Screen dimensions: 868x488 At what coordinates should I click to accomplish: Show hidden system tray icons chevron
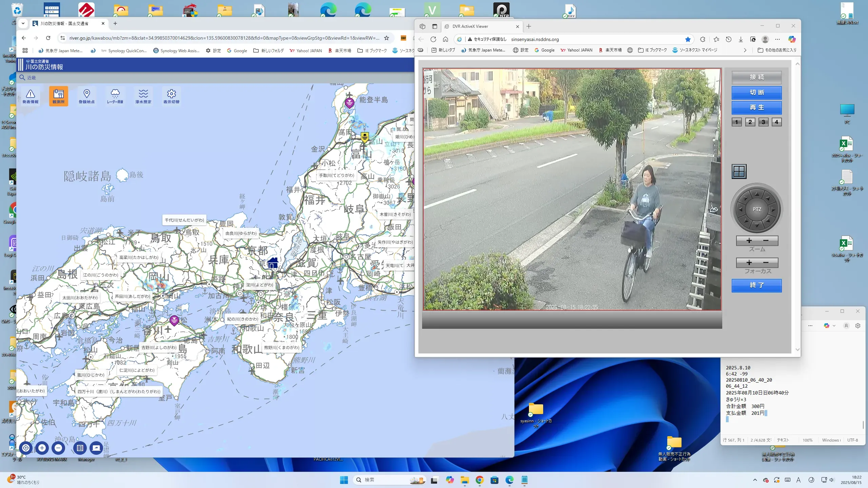[x=755, y=480]
